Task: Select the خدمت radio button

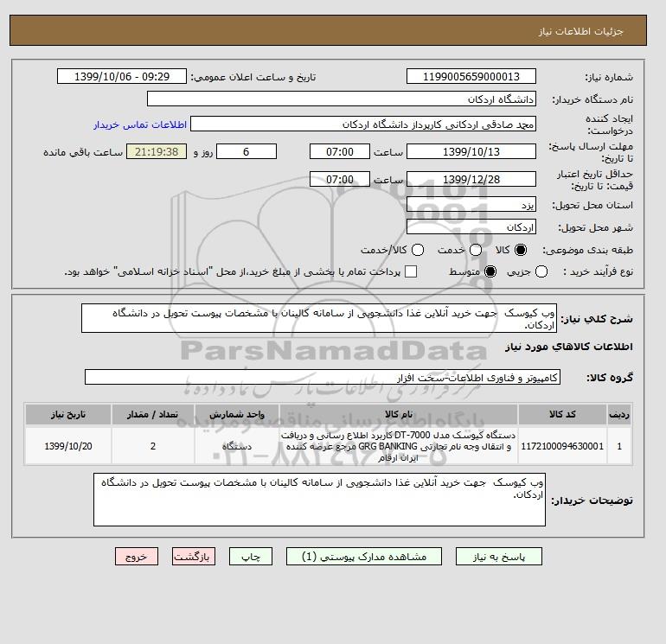Action: [476, 250]
